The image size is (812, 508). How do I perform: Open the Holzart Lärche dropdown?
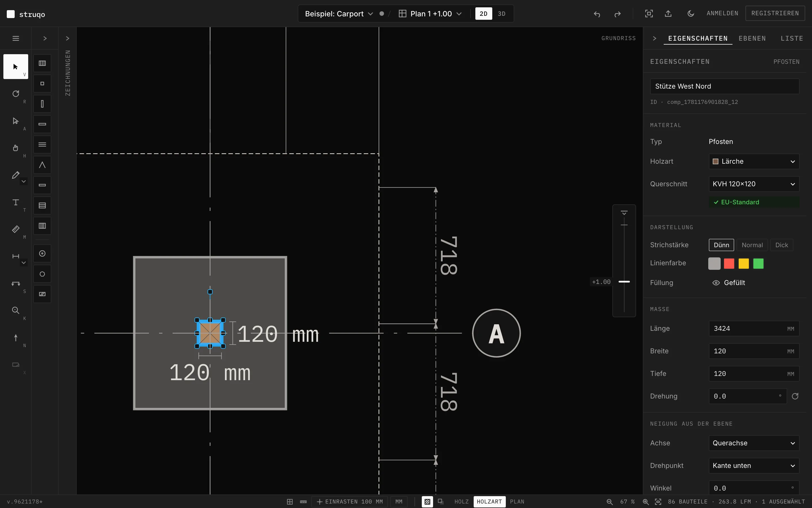point(754,162)
